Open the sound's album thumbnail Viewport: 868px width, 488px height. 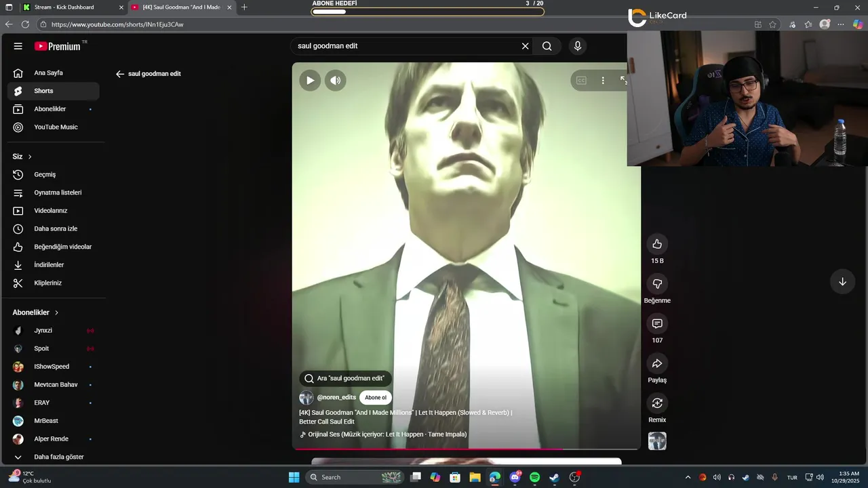[x=657, y=441]
